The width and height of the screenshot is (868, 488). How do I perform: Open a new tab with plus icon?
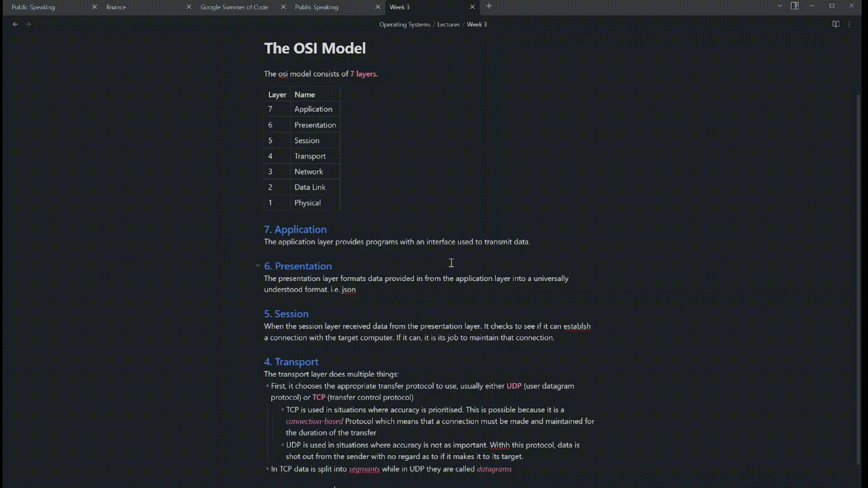489,6
